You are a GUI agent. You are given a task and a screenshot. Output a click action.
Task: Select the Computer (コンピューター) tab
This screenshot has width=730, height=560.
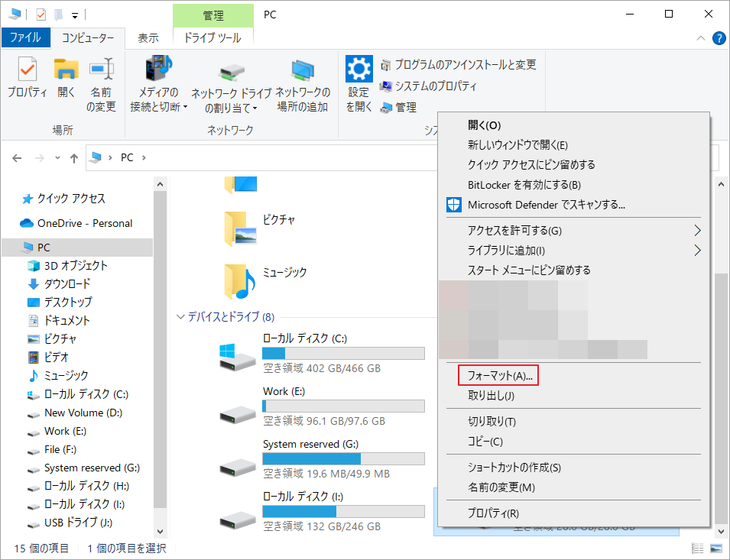[88, 37]
